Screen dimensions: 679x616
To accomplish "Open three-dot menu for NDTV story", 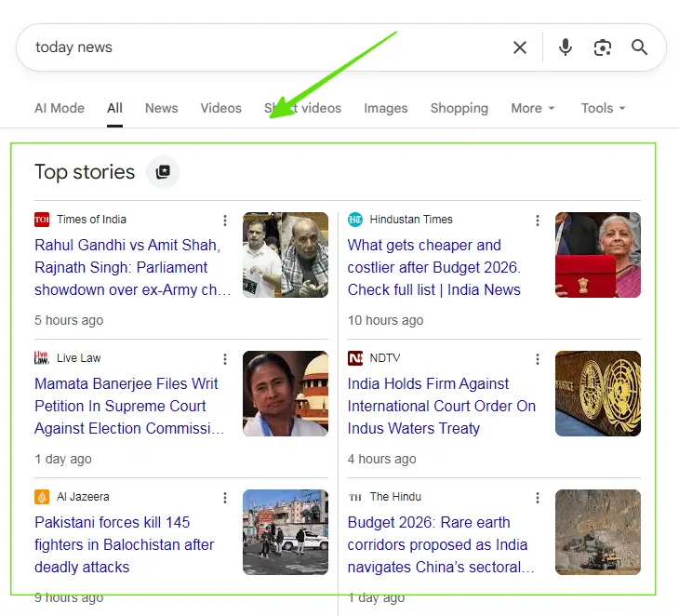I will point(537,359).
